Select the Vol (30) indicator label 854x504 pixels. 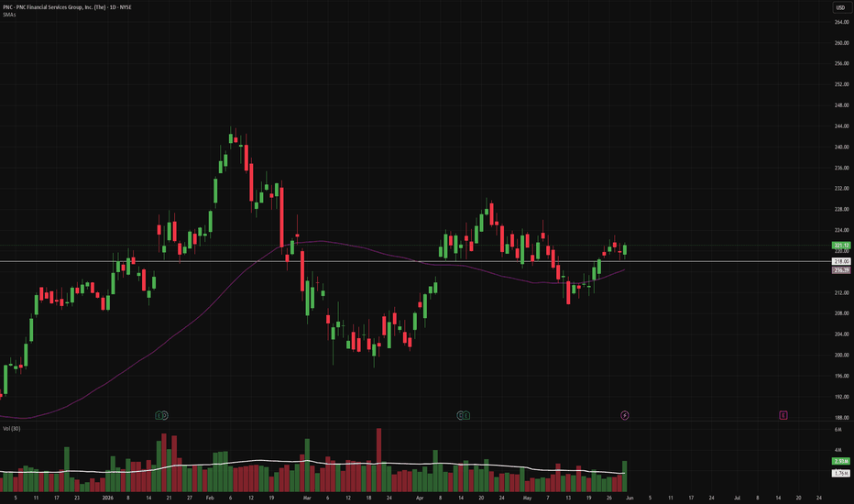tap(11, 429)
